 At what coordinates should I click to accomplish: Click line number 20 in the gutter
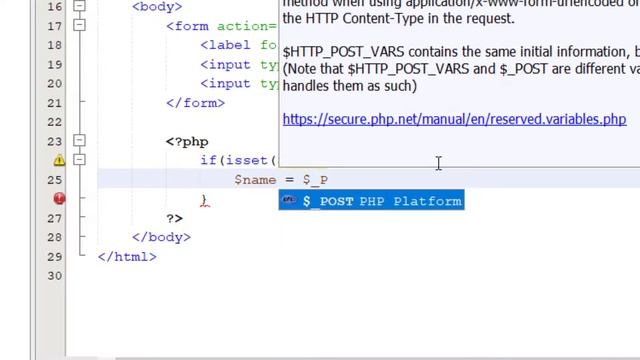click(55, 83)
